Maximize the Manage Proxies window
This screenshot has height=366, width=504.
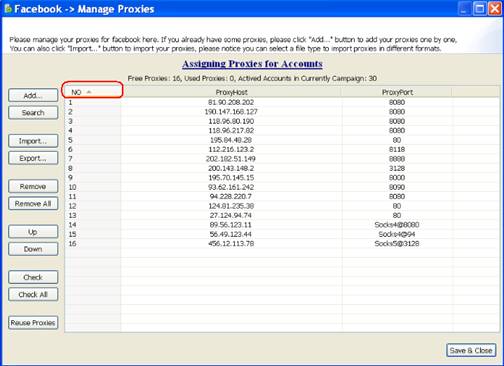pos(480,9)
